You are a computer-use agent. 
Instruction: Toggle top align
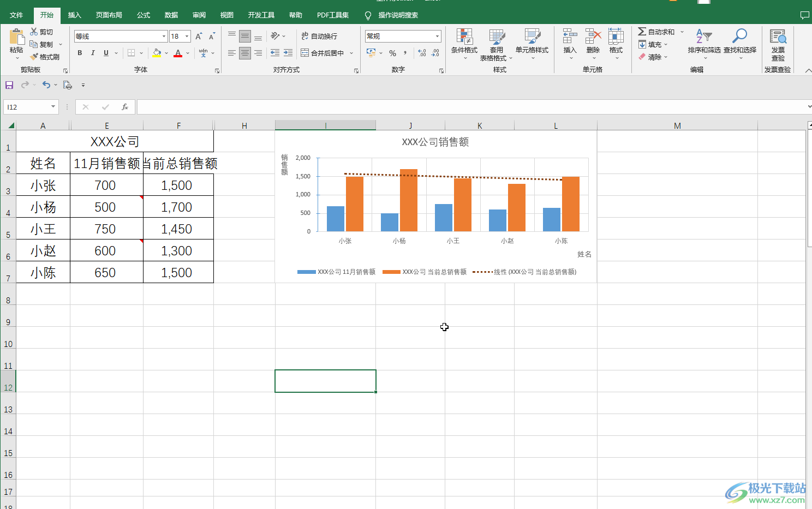tap(232, 36)
